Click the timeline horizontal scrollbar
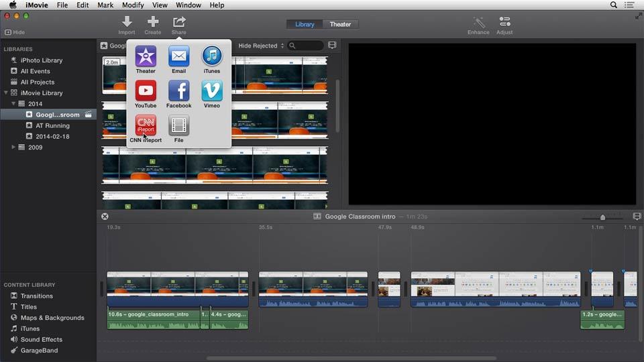Viewport: 644px width, 362px height. [351, 358]
